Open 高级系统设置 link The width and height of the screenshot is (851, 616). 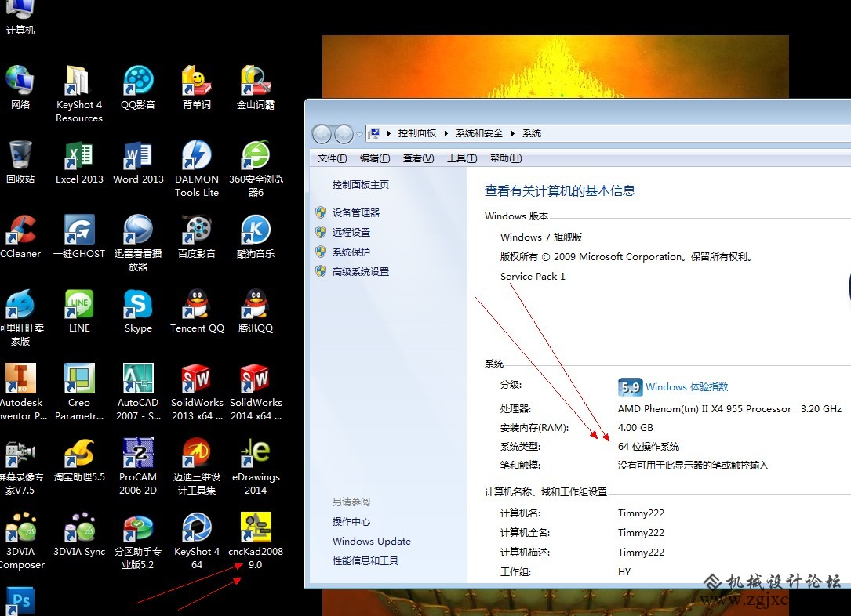(360, 272)
